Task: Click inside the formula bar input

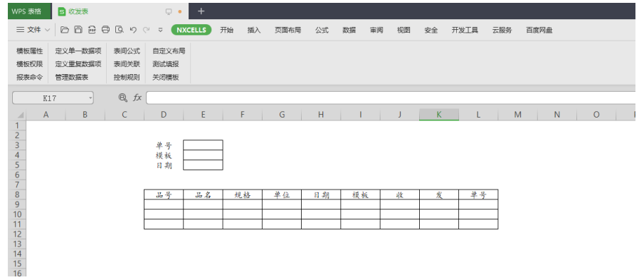Action: pos(390,98)
